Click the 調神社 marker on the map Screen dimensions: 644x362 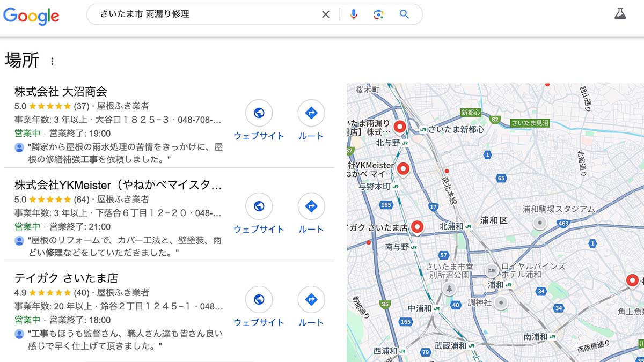pyautogui.click(x=501, y=303)
